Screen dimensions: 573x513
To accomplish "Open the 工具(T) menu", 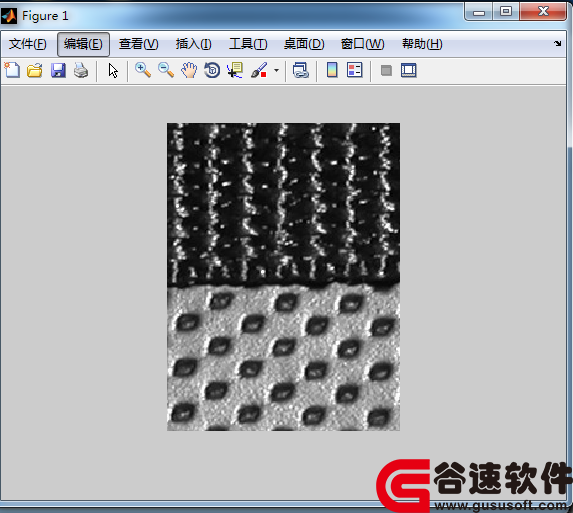I will coord(248,44).
